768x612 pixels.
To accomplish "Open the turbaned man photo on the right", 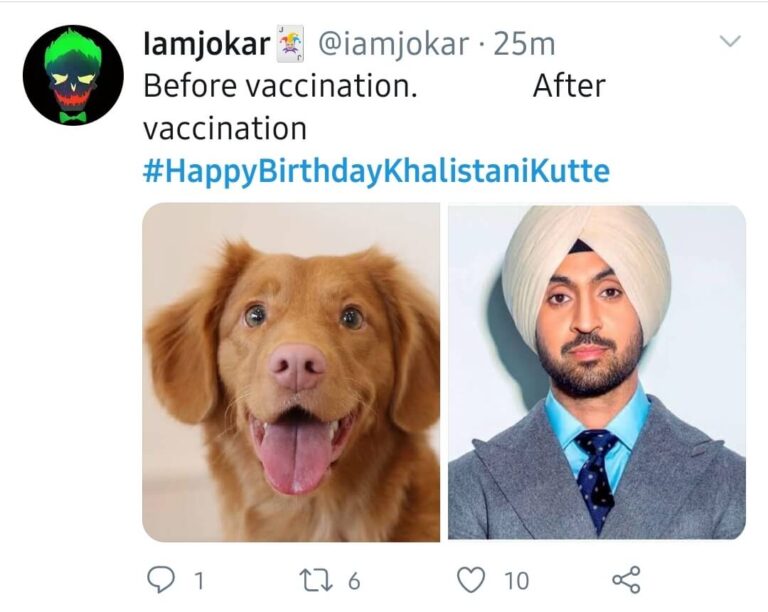I will pos(596,372).
